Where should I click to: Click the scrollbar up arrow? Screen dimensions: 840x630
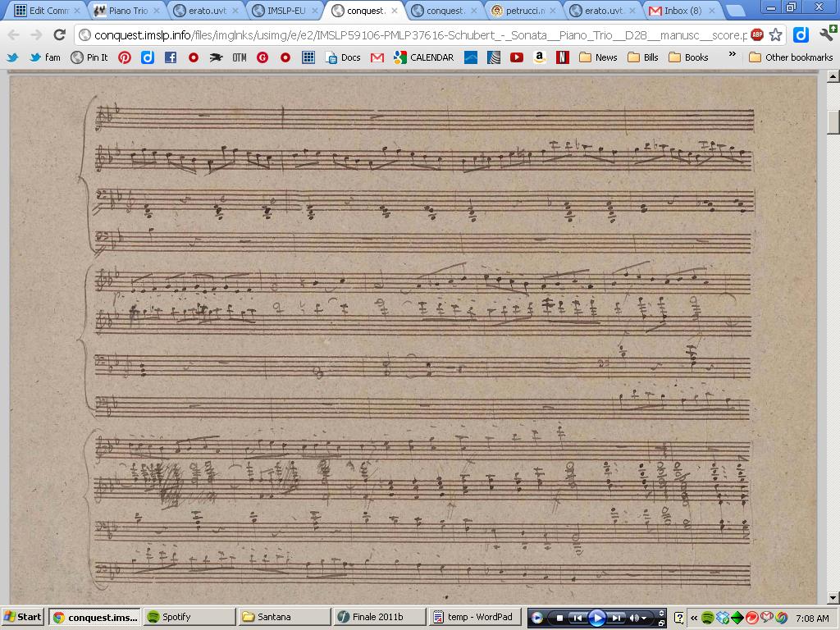click(833, 76)
